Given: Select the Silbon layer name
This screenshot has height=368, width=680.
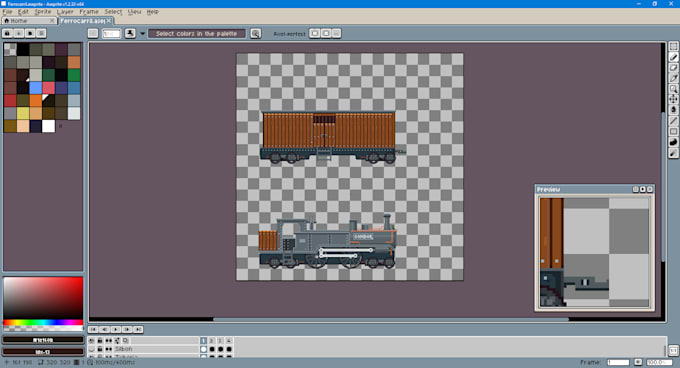Looking at the screenshot, I should tap(123, 349).
